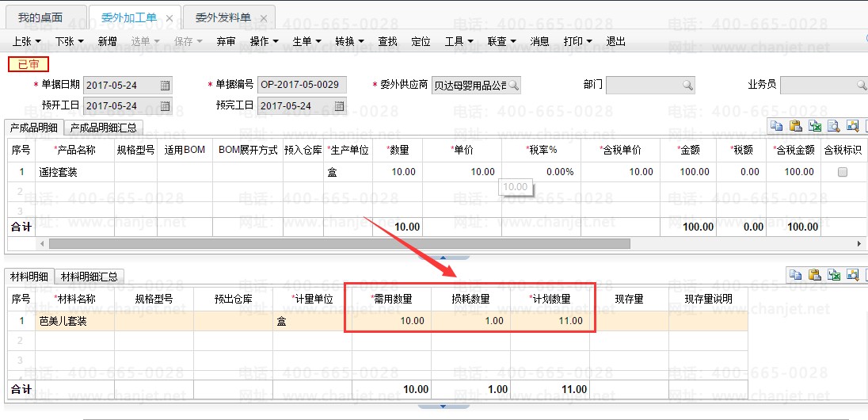868x420 pixels.
Task: Open calendar for 预开工日
Action: tap(165, 106)
